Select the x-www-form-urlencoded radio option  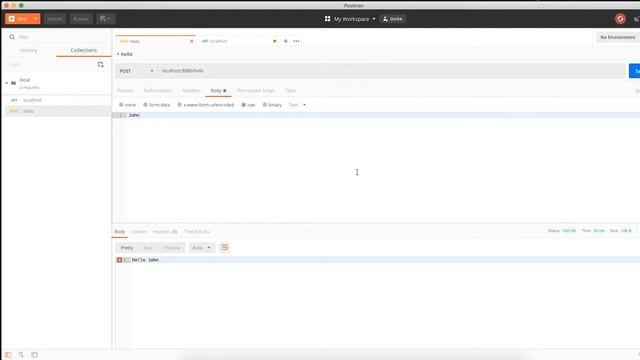click(179, 105)
